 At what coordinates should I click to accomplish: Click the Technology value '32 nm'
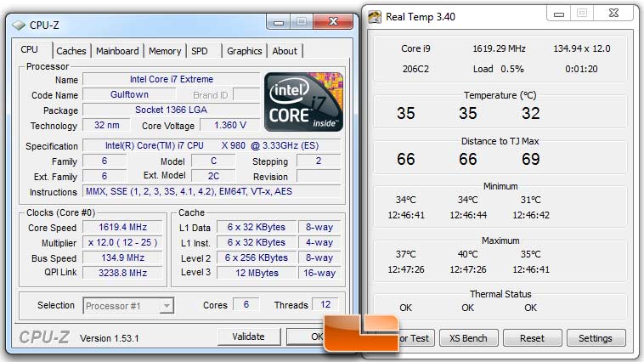click(x=107, y=125)
